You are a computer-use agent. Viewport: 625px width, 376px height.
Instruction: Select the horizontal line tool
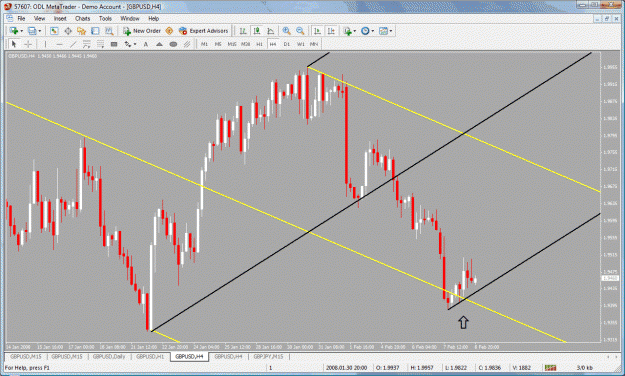pyautogui.click(x=59, y=44)
